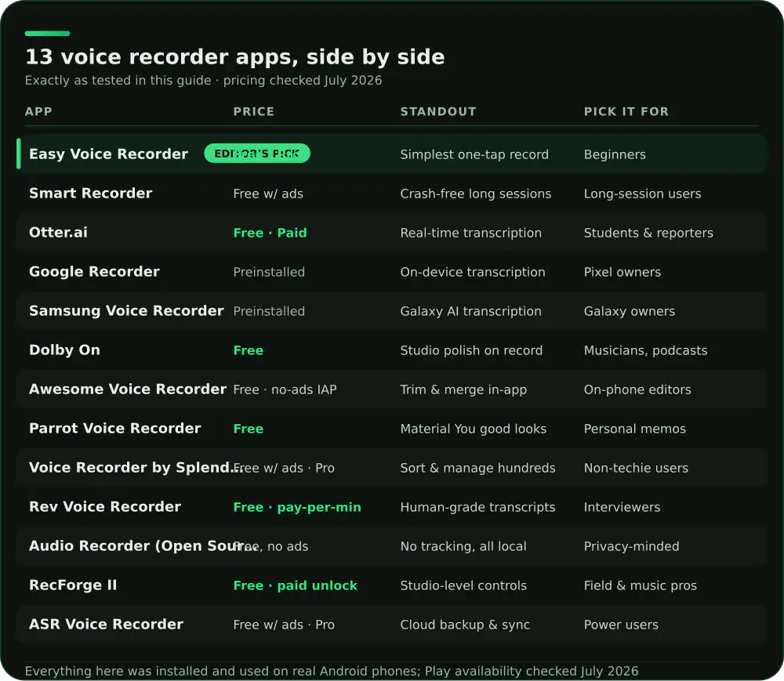The width and height of the screenshot is (784, 681).
Task: Click "Studio-level controls" cell
Action: pos(463,585)
